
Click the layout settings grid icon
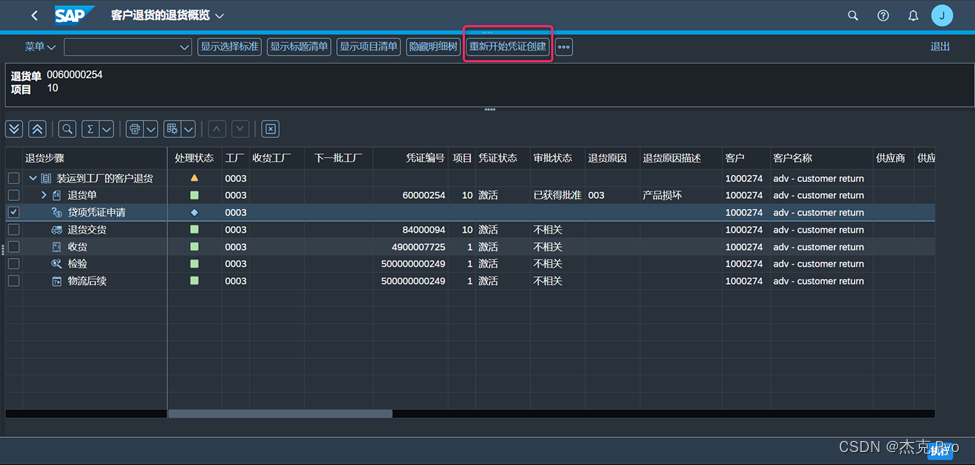click(x=172, y=129)
